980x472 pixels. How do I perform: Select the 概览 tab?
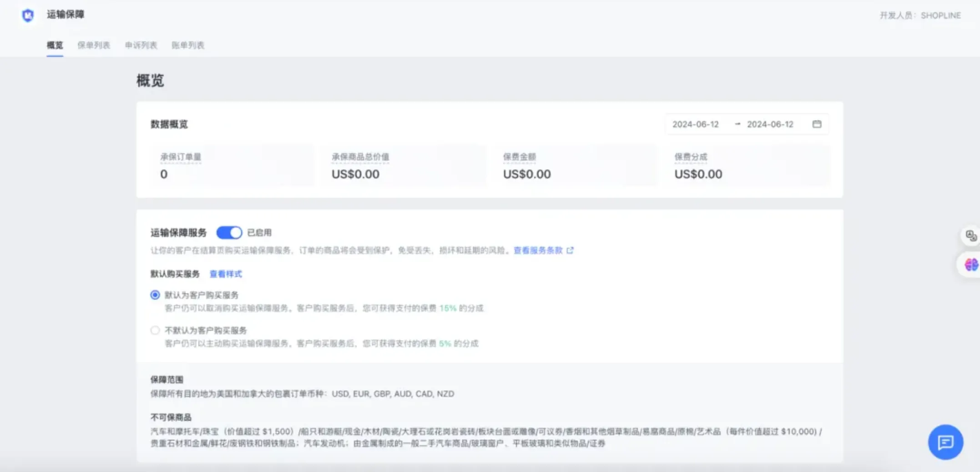55,45
